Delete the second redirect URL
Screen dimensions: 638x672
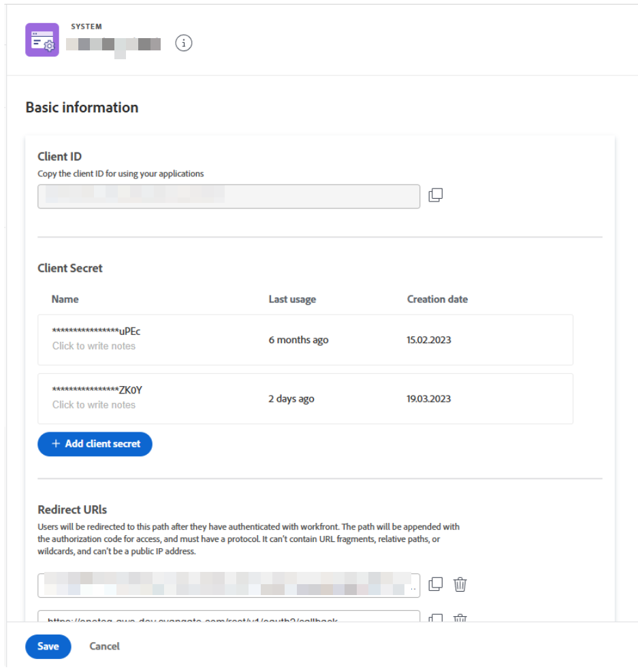(x=460, y=619)
